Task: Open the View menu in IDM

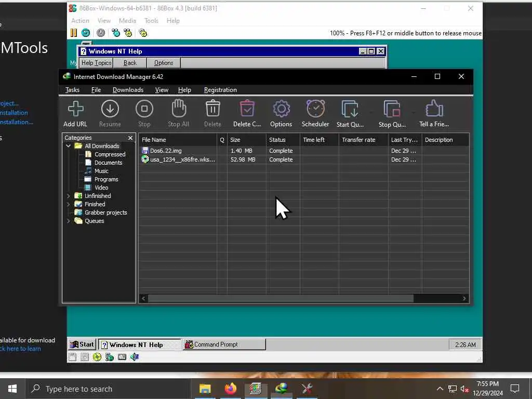Action: 162,90
